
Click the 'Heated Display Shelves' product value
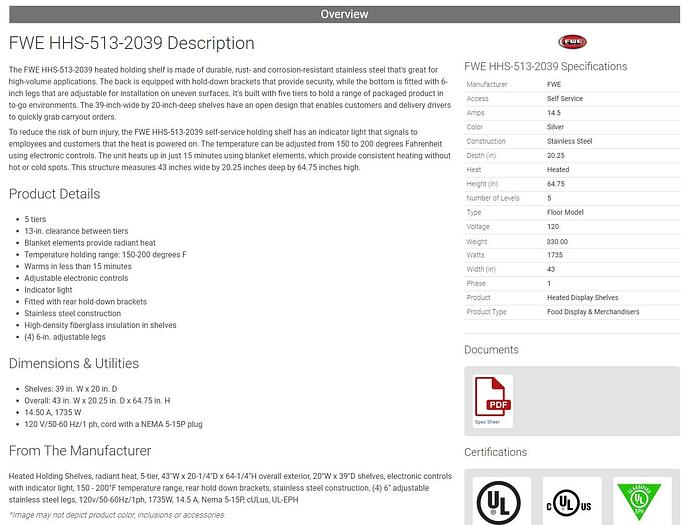pyautogui.click(x=583, y=298)
